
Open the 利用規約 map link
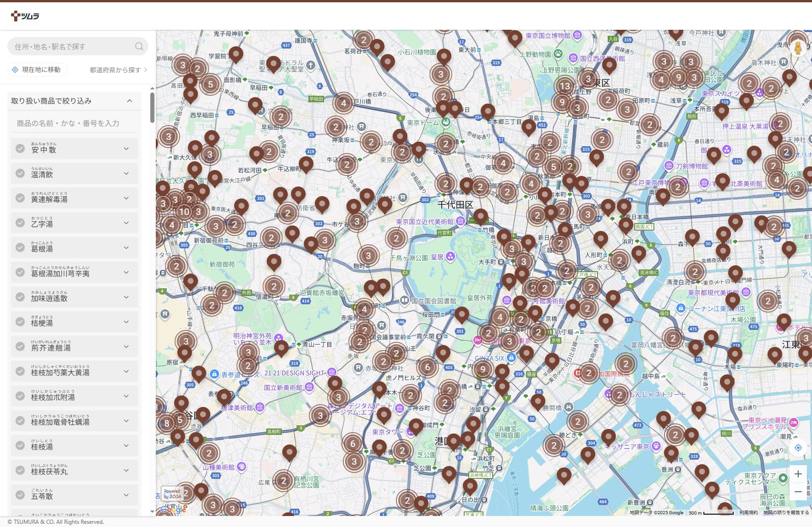(x=748, y=512)
